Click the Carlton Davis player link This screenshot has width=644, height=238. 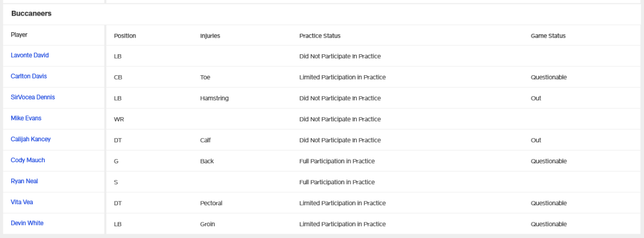point(29,76)
